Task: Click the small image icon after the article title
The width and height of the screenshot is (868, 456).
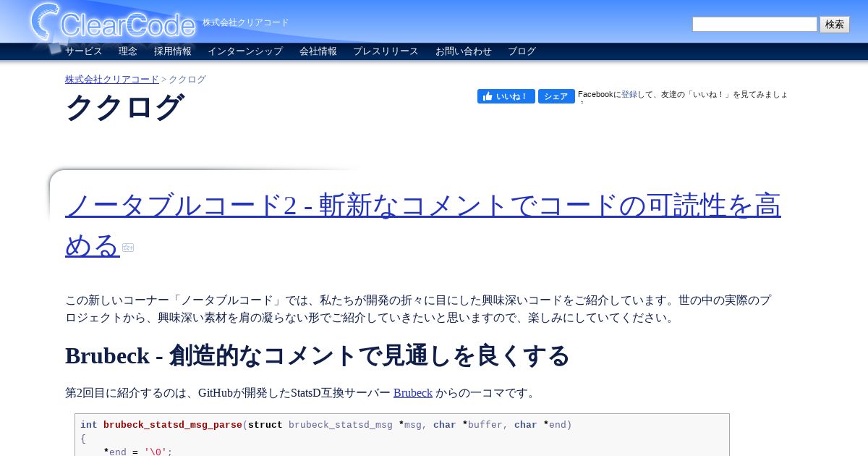Action: point(128,248)
